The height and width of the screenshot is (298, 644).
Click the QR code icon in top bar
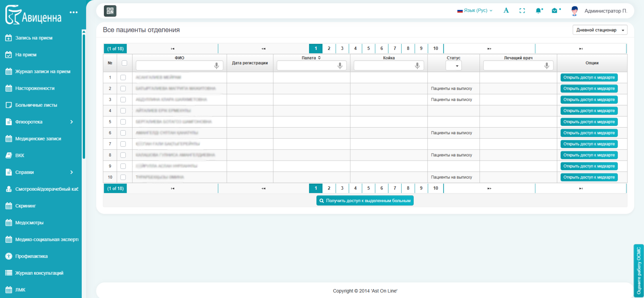click(110, 11)
